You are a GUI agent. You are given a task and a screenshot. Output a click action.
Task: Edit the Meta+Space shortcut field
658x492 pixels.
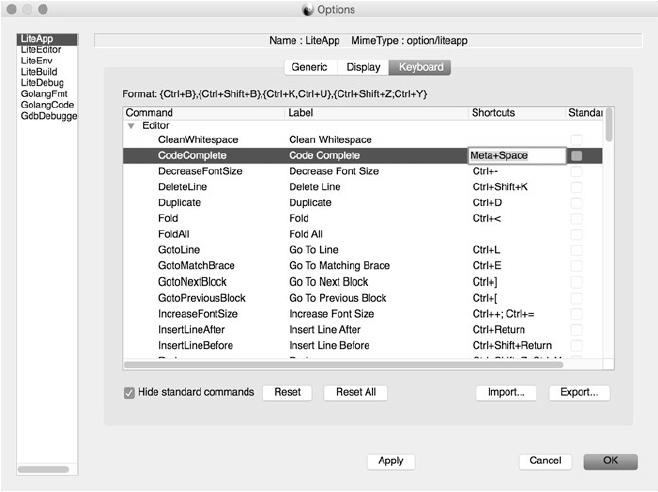[x=517, y=155]
